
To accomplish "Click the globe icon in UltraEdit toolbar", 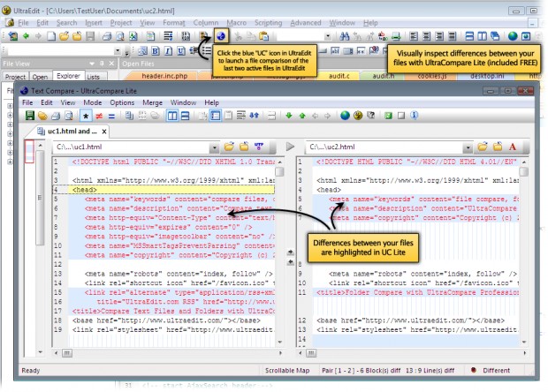I will click(x=513, y=36).
